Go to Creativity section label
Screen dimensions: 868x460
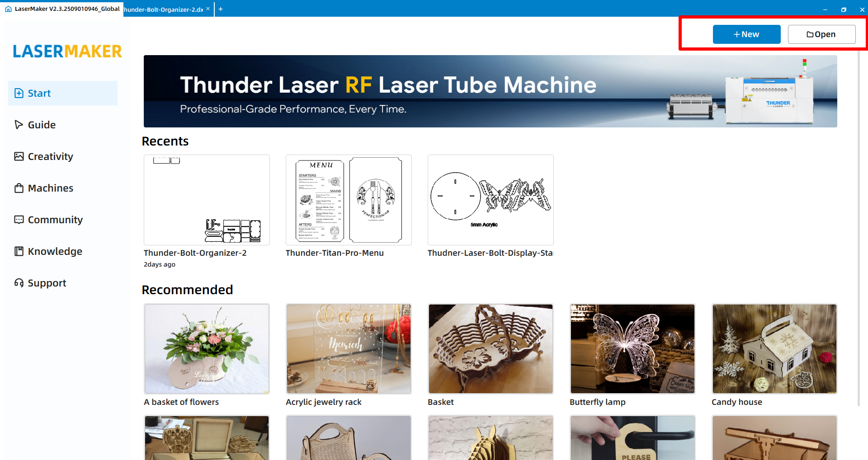tap(51, 156)
